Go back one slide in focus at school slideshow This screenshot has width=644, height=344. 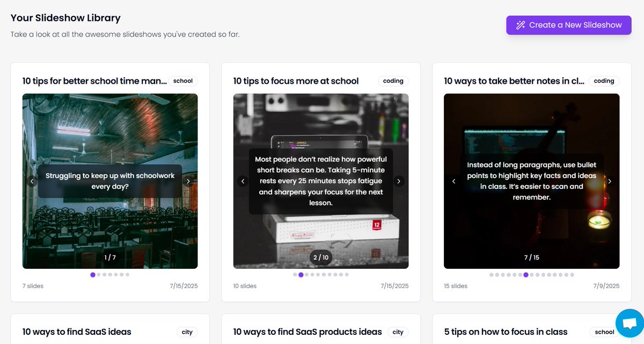click(243, 181)
